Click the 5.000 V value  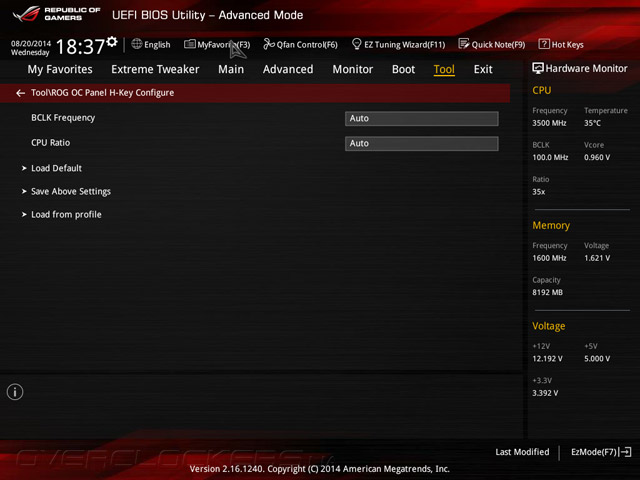[597, 359]
